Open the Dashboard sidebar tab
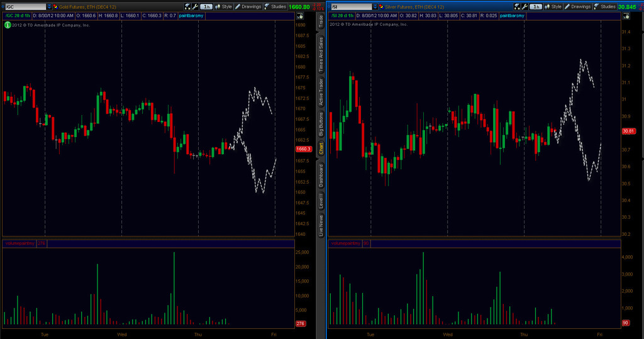 tap(321, 176)
